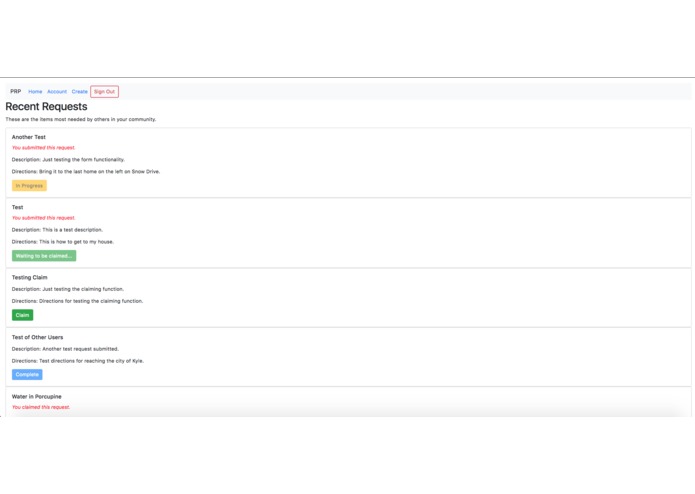Open the Home nav link
The height and width of the screenshot is (494, 695).
(35, 92)
